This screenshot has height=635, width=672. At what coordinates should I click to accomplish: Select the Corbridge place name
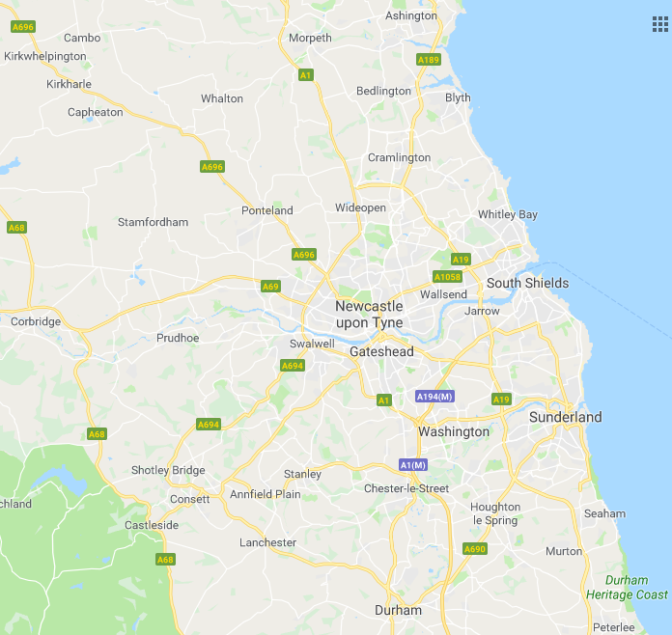click(x=36, y=321)
